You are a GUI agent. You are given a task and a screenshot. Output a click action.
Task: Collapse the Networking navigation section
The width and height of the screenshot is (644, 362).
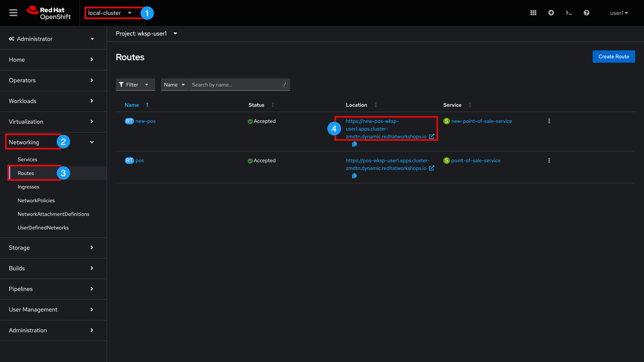pos(53,142)
